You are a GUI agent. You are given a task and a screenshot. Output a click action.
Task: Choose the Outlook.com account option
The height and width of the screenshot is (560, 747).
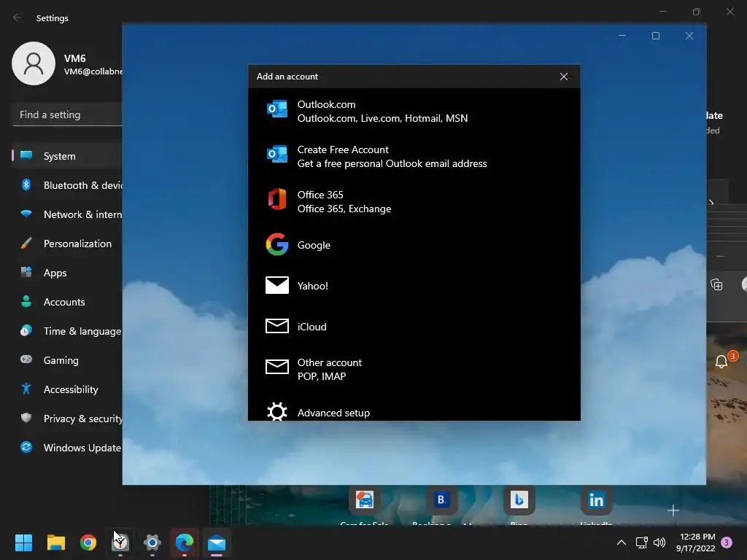pyautogui.click(x=414, y=112)
